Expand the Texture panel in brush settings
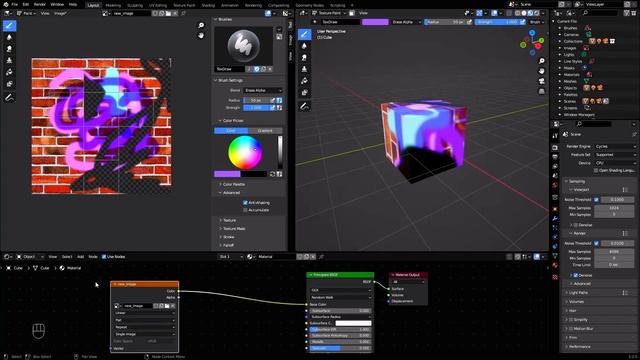 tap(229, 220)
